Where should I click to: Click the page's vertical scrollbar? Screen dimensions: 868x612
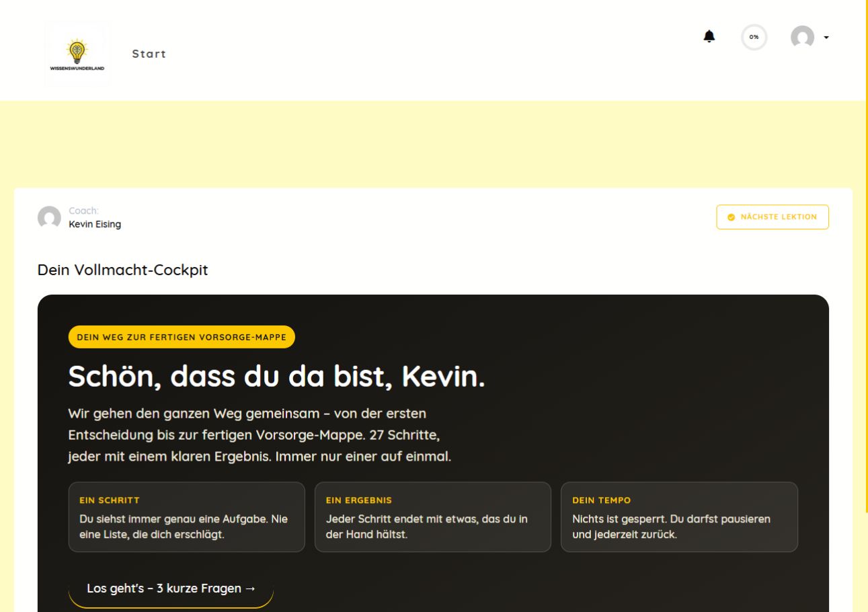click(x=867, y=256)
